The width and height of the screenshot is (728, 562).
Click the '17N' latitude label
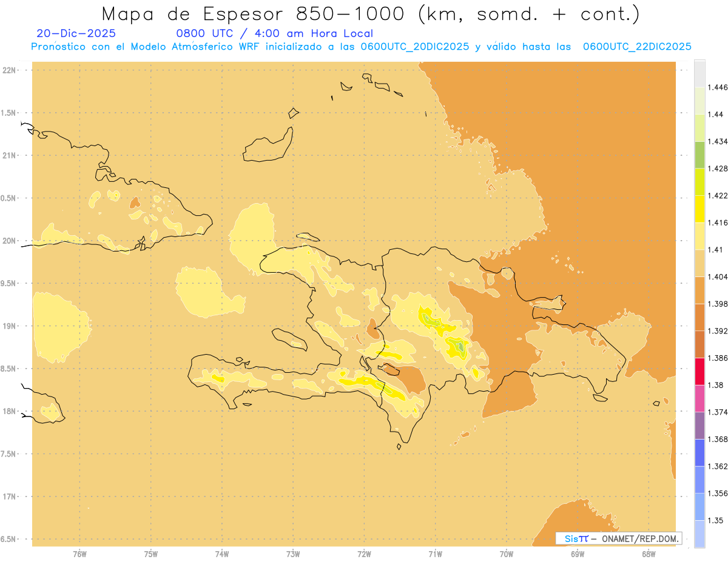[x=9, y=497]
